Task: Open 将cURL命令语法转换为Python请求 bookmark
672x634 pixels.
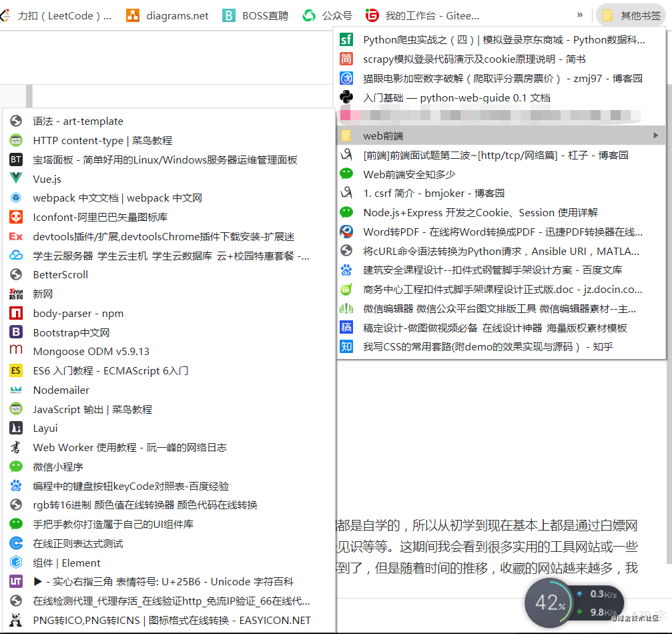Action: 501,251
